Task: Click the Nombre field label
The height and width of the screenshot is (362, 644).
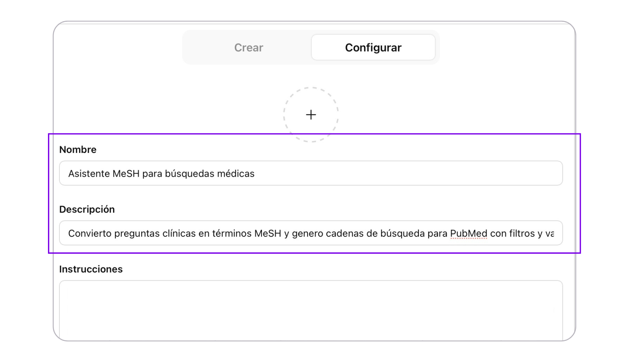Action: 78,149
